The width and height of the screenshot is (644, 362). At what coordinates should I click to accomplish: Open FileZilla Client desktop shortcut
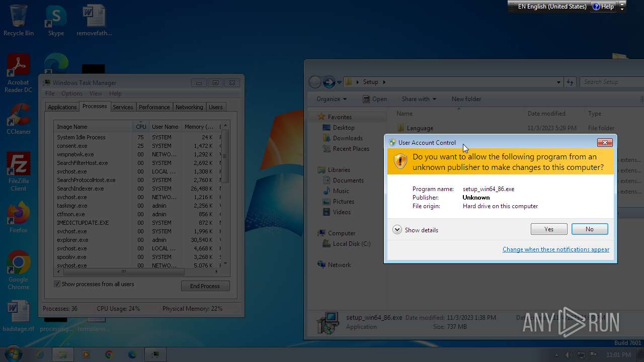19,171
